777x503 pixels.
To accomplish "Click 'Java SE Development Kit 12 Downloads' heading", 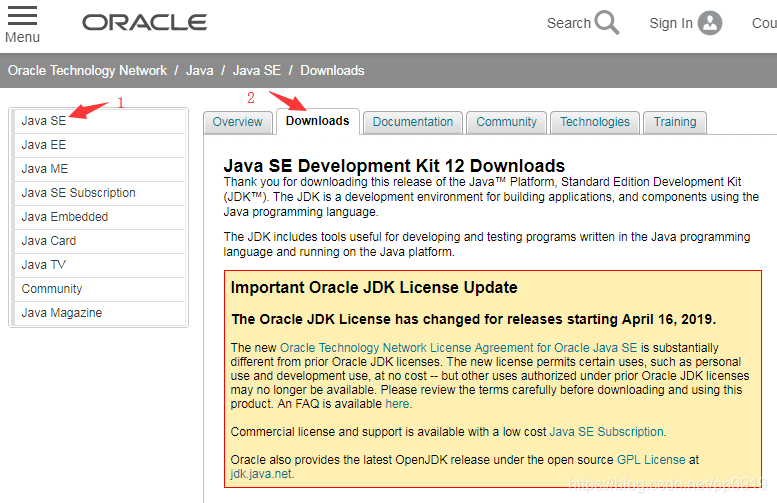I will pos(394,166).
